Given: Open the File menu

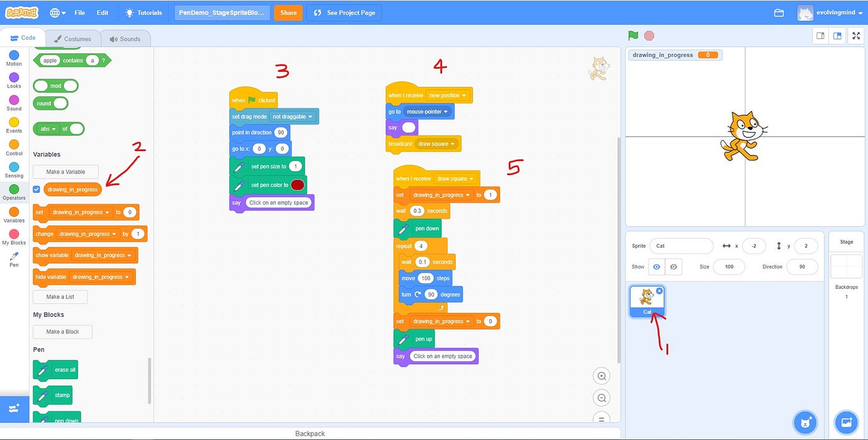Looking at the screenshot, I should coord(79,12).
